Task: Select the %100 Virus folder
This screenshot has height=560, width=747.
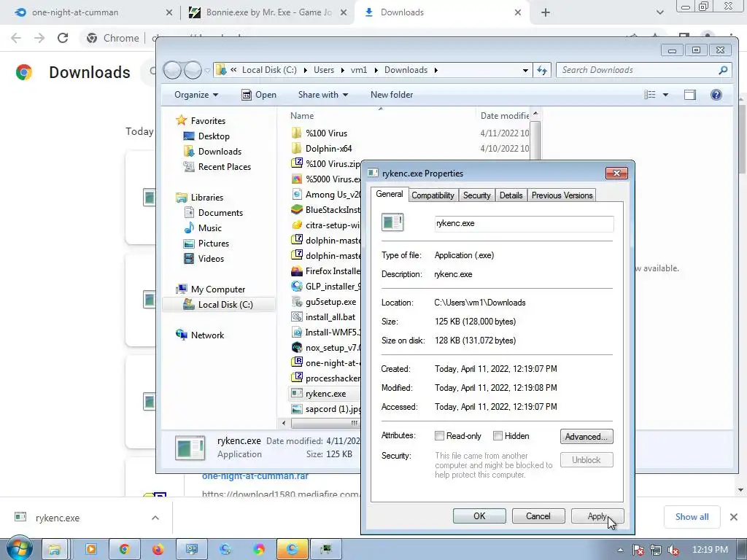Action: [326, 133]
